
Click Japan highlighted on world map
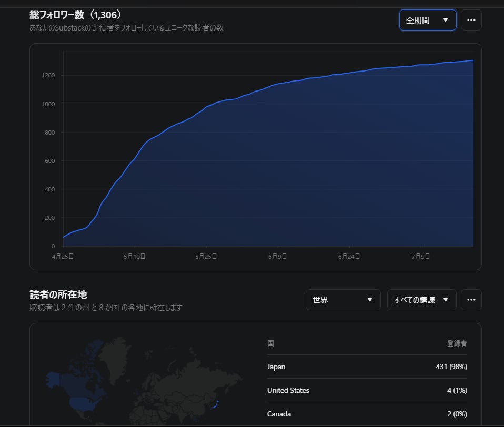click(215, 404)
